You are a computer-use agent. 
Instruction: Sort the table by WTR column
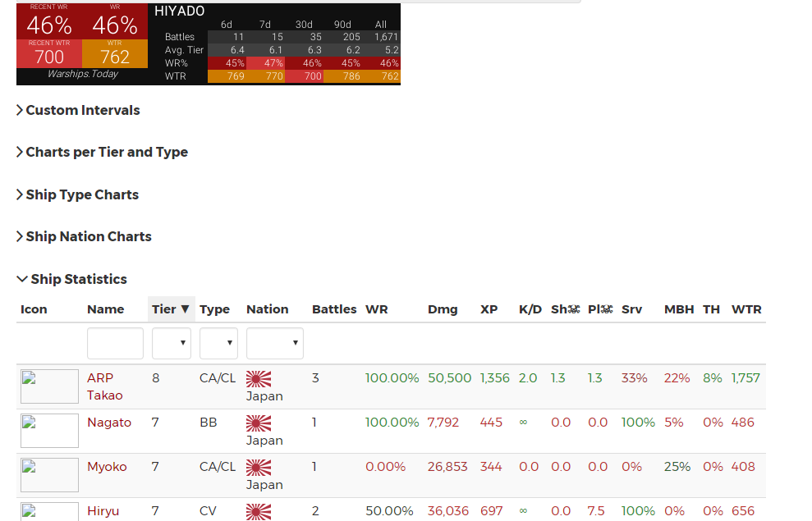tap(746, 309)
